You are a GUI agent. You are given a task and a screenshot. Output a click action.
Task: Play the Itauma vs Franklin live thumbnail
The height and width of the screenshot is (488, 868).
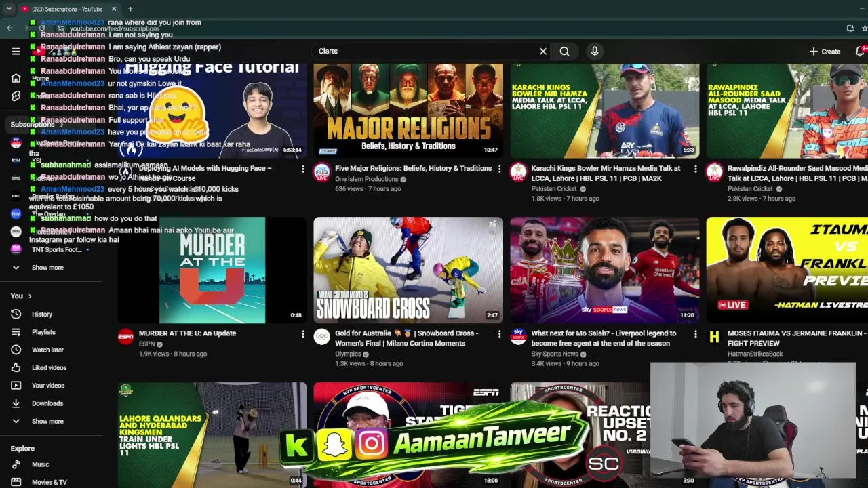(787, 270)
